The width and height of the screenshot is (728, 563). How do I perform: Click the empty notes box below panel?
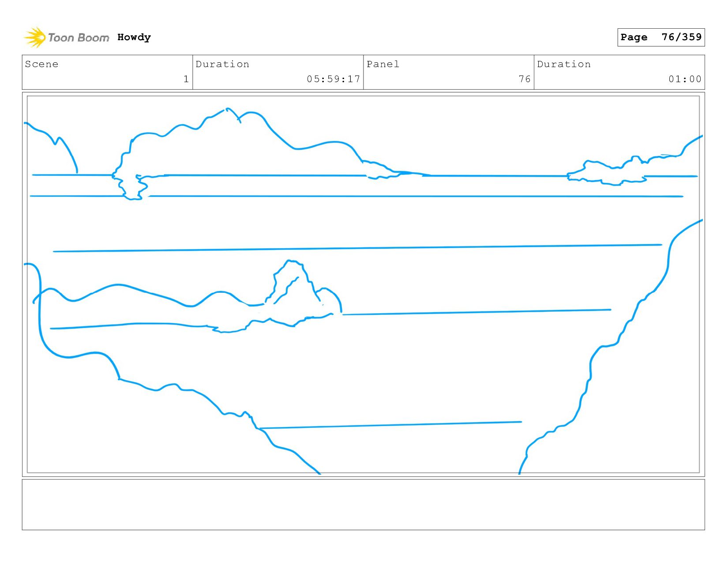(363, 505)
